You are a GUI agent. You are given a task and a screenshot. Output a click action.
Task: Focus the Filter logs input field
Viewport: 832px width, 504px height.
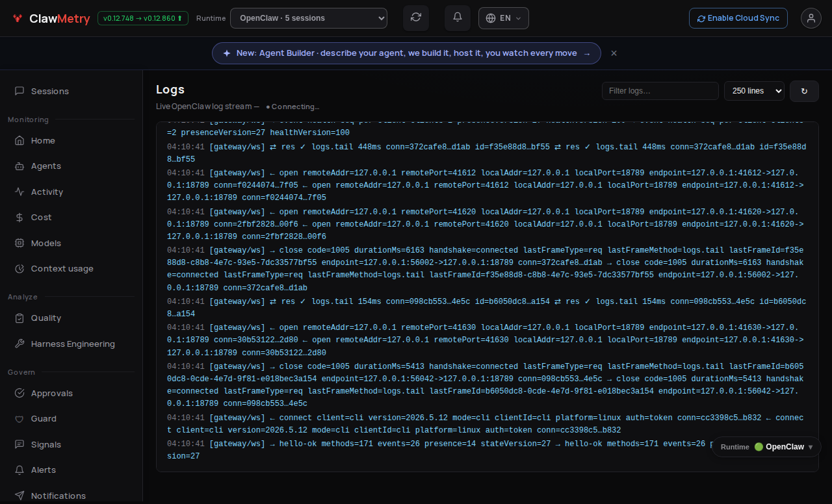tap(660, 91)
